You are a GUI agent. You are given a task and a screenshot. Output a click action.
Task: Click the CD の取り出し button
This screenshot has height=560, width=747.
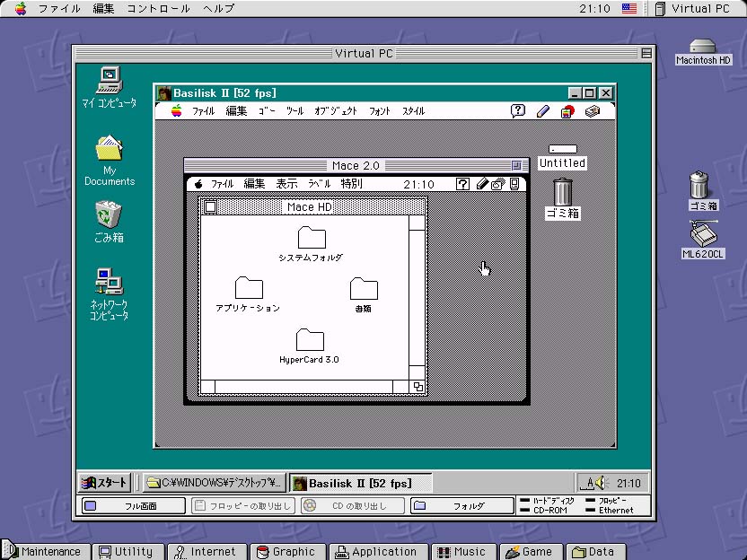coord(353,506)
